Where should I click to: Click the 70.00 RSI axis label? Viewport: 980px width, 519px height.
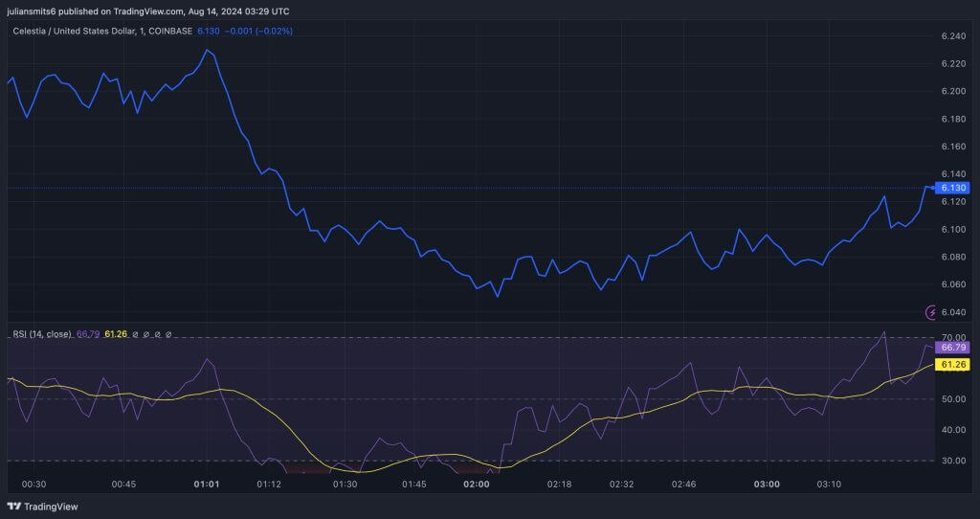(x=956, y=338)
